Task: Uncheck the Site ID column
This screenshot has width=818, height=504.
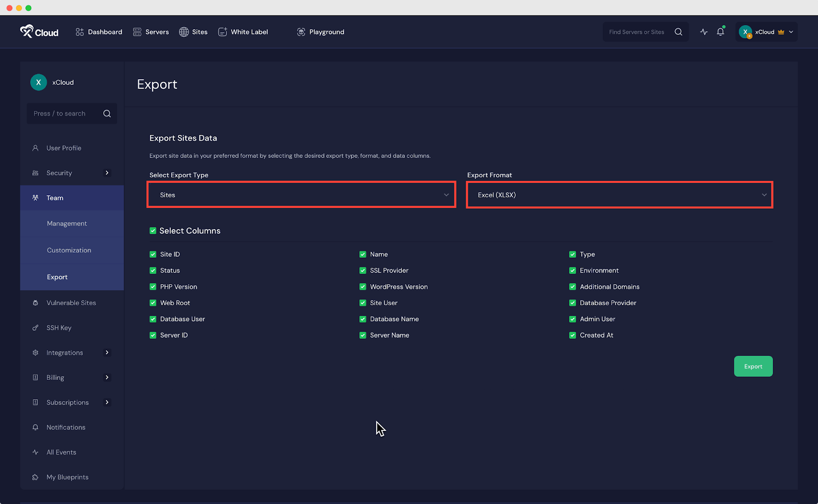Action: 152,254
